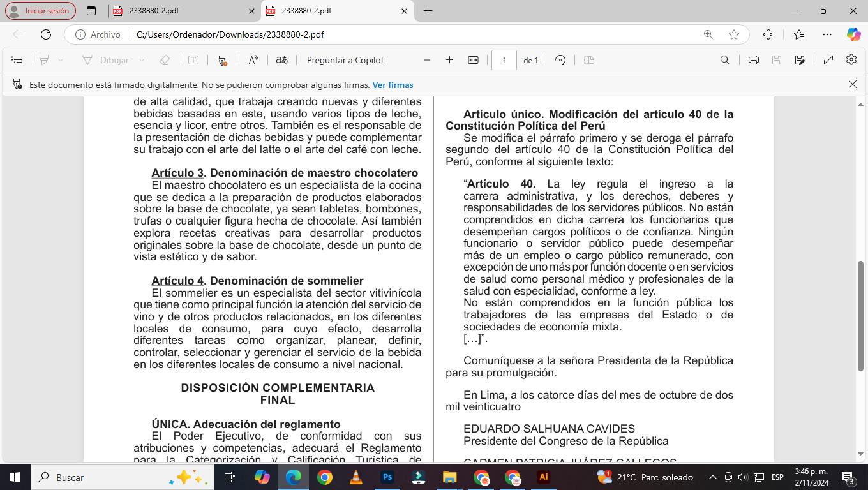Open Copilot in the Edge sidebar

tap(853, 34)
